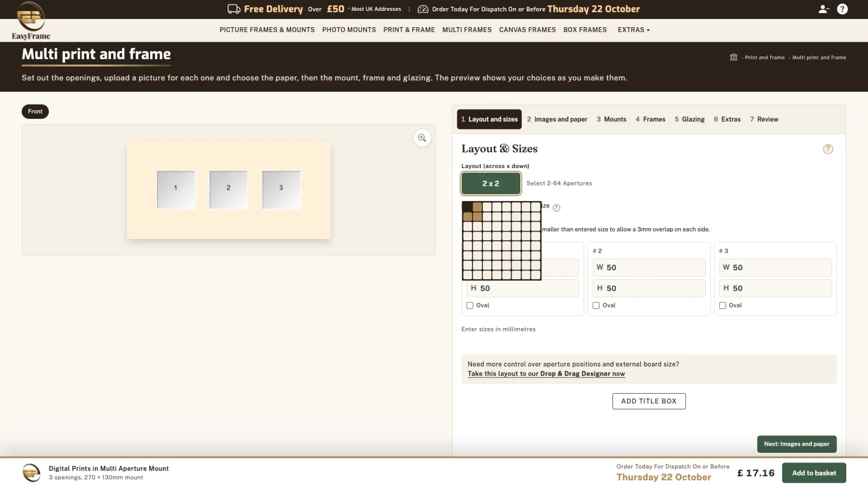Click the home icon in breadcrumb
The width and height of the screenshot is (868, 488).
733,57
